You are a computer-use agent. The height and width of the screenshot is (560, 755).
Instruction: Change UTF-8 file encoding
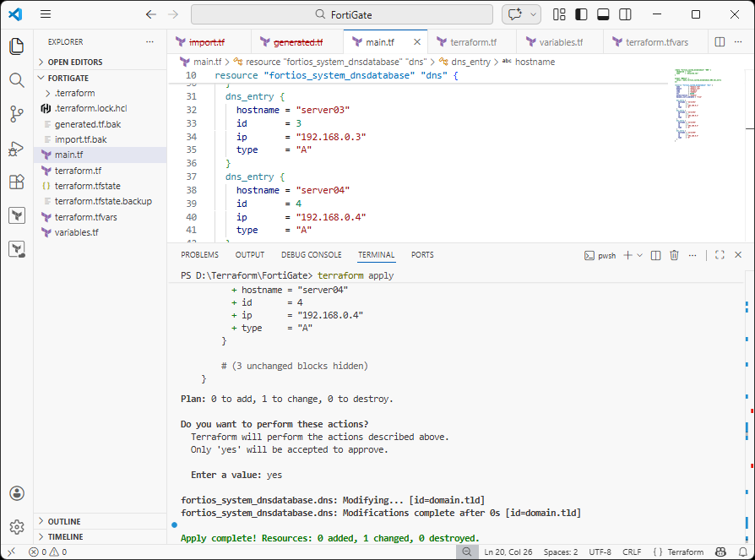(x=600, y=552)
